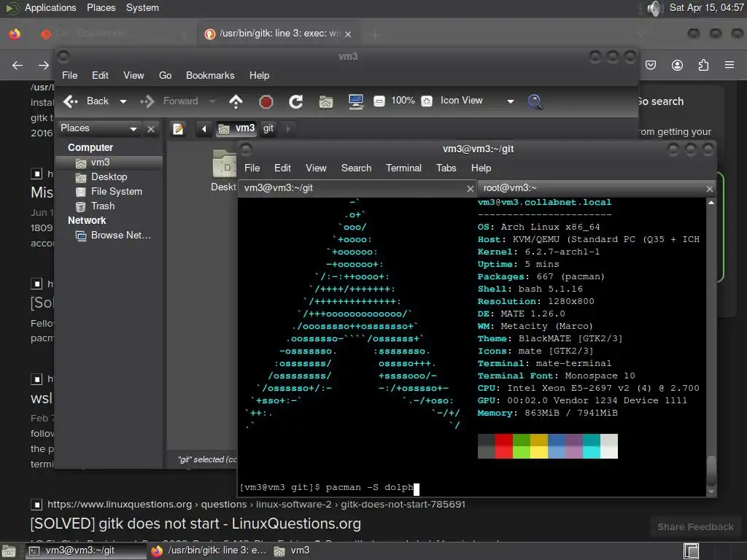Reload the current folder view

click(x=296, y=101)
